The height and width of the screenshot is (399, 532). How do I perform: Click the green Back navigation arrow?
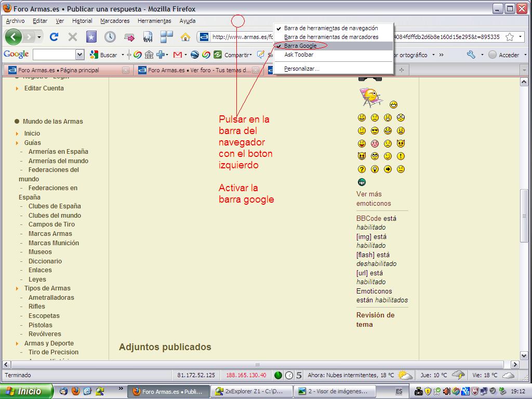(14, 37)
